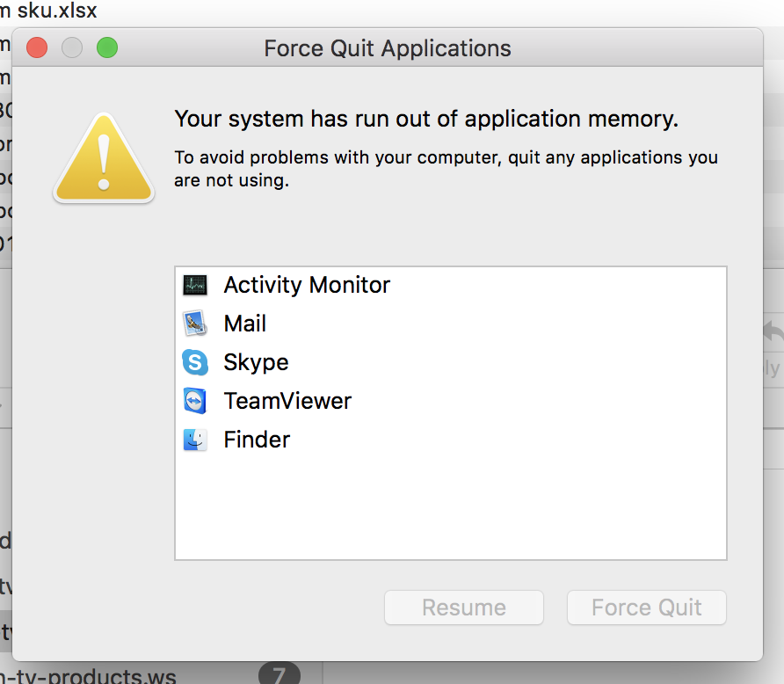Close the Force Quit Applications window
Viewport: 784px width, 684px height.
tap(37, 47)
